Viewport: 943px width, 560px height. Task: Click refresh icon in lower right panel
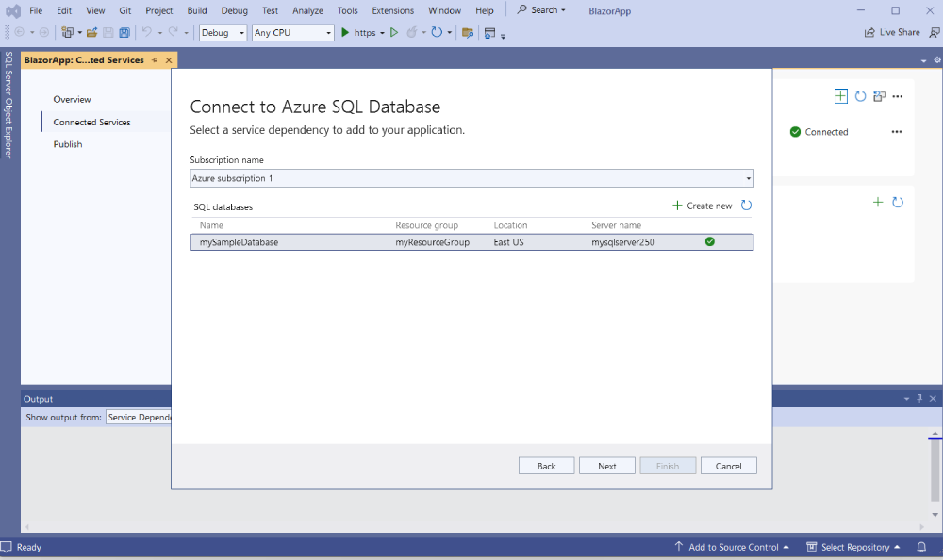click(898, 202)
